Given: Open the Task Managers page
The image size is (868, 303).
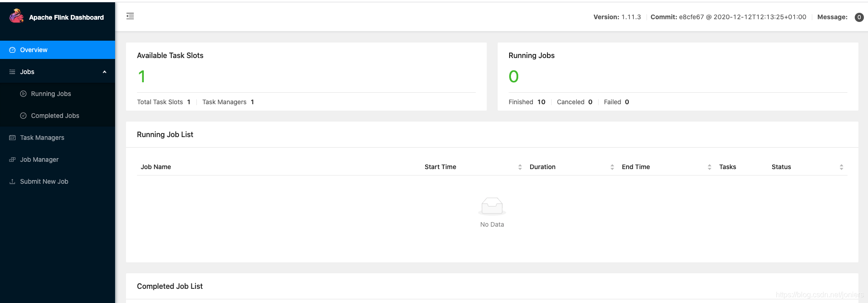Looking at the screenshot, I should 58,138.
